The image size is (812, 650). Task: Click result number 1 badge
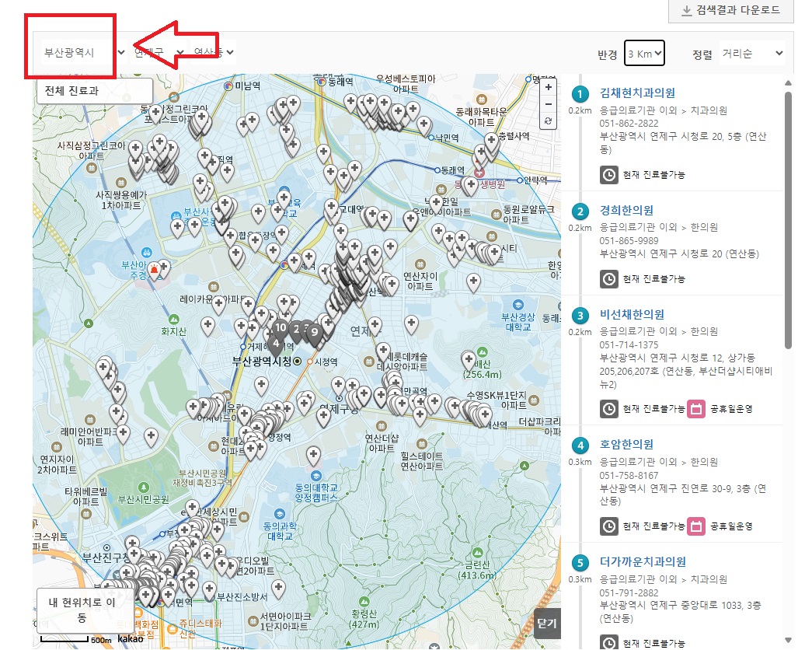click(580, 94)
